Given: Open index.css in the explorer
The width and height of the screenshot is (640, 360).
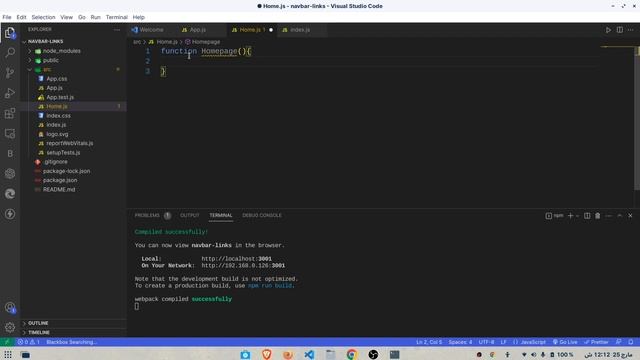Looking at the screenshot, I should 58,116.
